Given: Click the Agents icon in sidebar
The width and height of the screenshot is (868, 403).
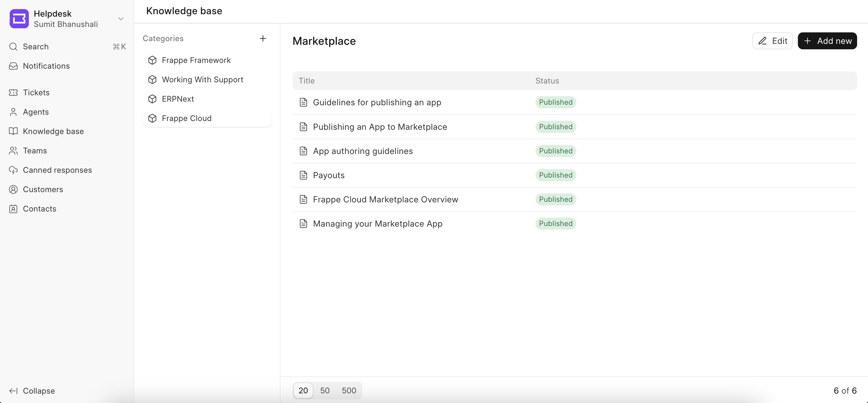Looking at the screenshot, I should coord(13,111).
